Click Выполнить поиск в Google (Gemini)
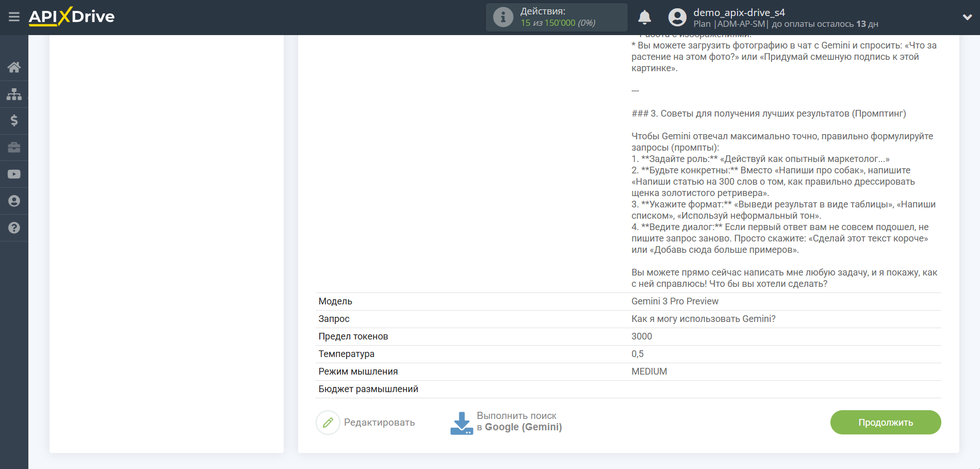980x469 pixels. coord(519,422)
